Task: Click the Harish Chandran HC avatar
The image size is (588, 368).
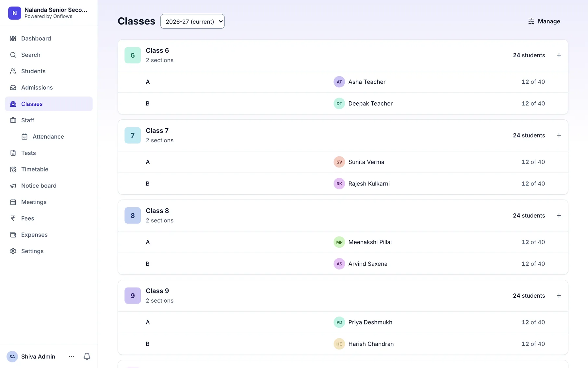Action: 339,344
